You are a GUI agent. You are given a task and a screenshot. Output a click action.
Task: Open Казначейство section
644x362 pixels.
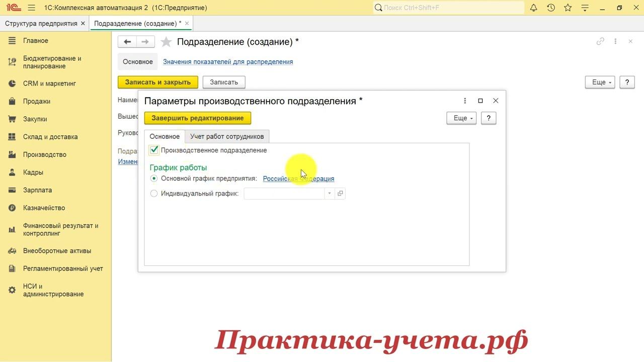(x=44, y=208)
